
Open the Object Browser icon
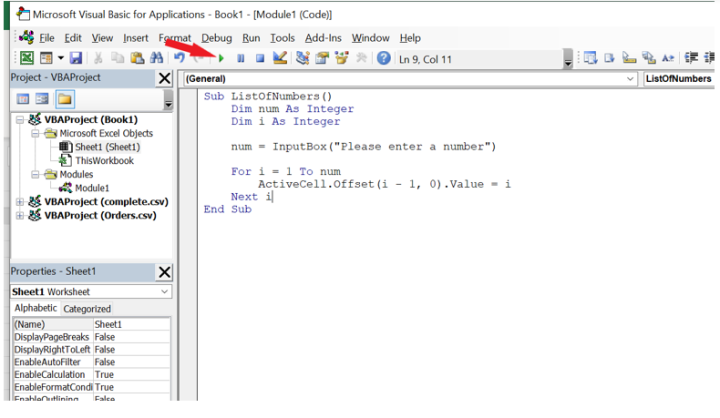[342, 58]
